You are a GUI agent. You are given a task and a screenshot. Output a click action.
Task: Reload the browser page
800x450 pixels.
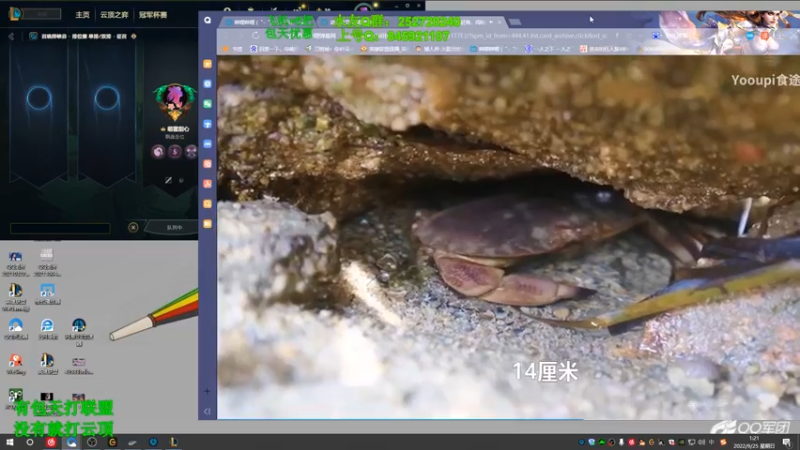(255, 36)
